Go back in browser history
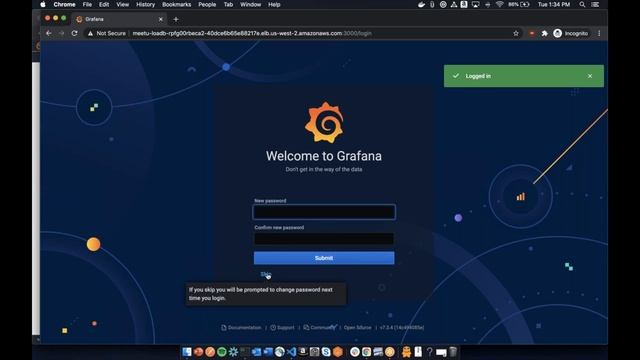 coord(49,33)
